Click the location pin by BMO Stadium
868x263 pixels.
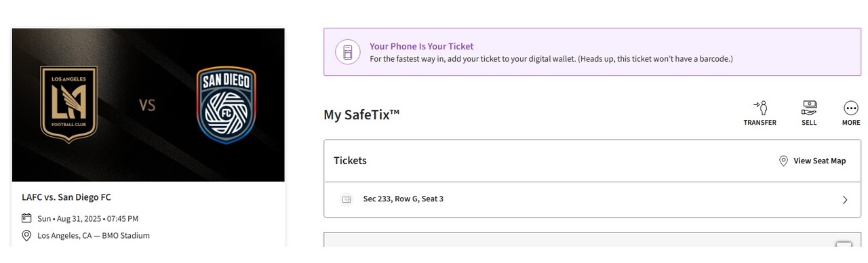coord(26,236)
